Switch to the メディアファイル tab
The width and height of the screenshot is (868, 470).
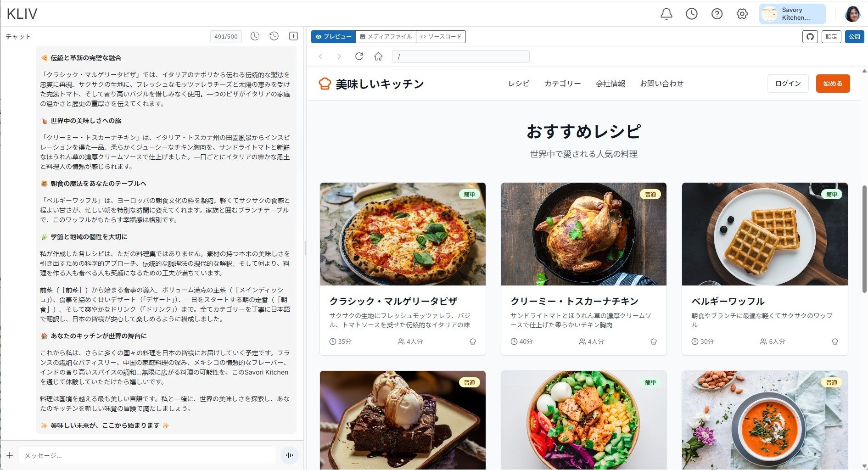point(386,37)
